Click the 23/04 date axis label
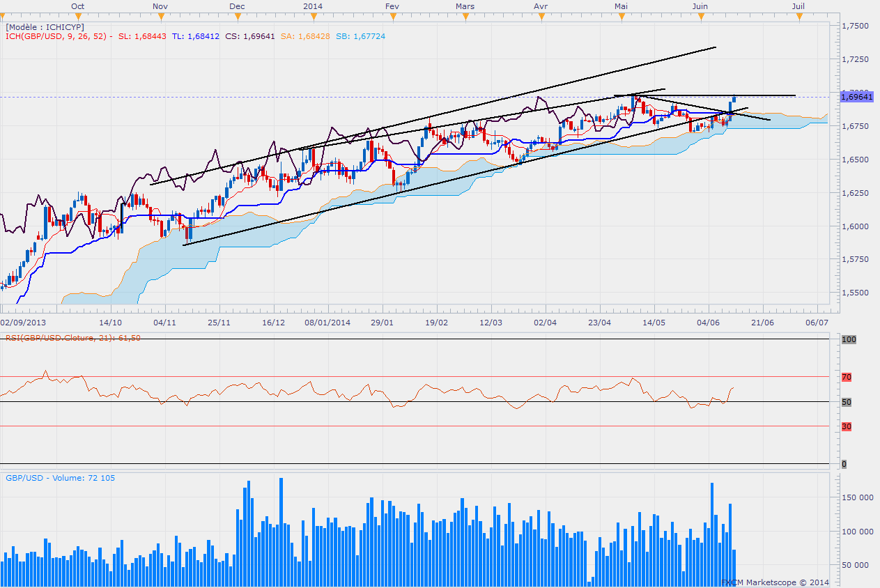Screen dimensions: 880x588 (x=599, y=323)
